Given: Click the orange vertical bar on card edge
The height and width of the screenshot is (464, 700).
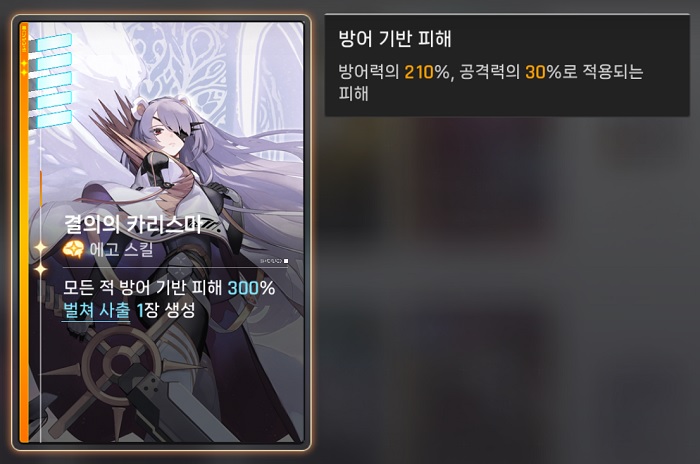Looking at the screenshot, I should pos(24,232).
